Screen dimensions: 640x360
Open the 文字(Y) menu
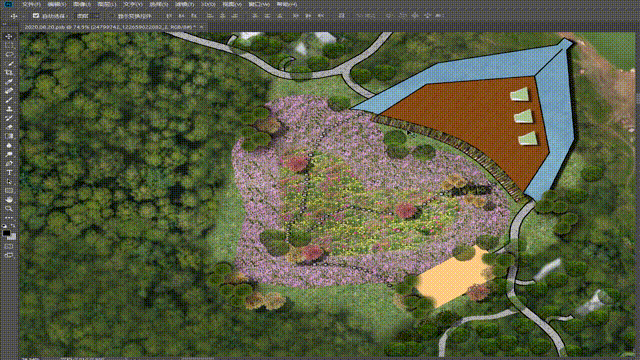point(133,4)
